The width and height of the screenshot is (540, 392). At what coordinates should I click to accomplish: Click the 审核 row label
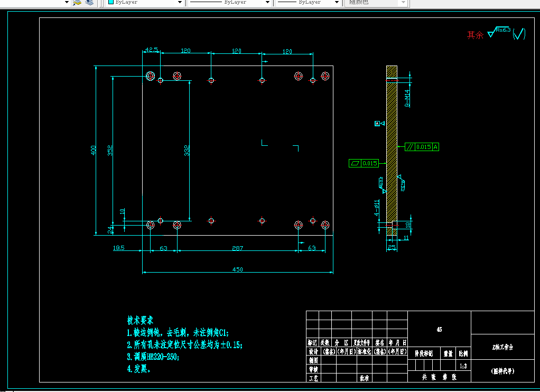tap(313, 369)
